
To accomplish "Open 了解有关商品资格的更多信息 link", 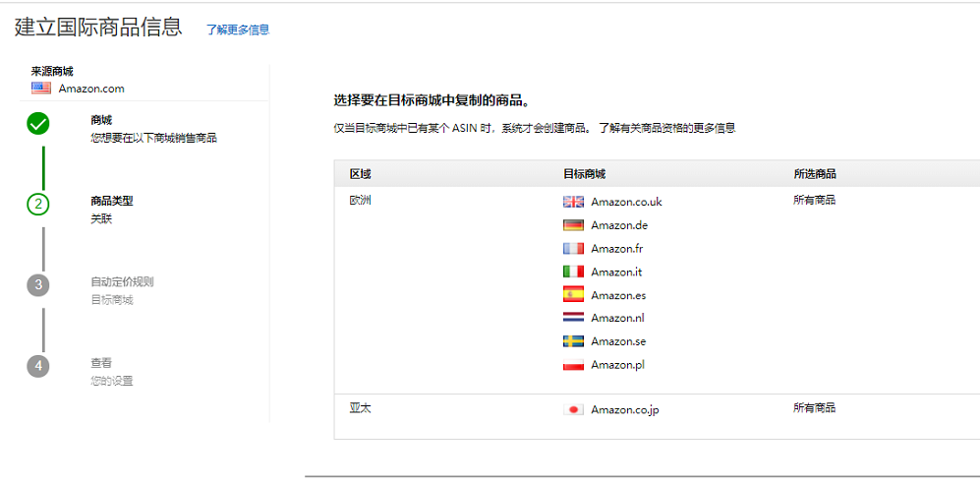I will click(667, 128).
